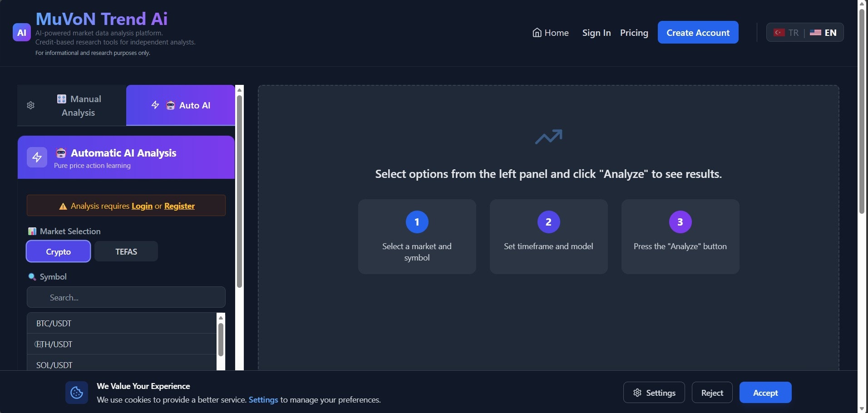Click the lightning icon in Automatic AI Analysis header
The image size is (868, 413).
click(x=37, y=157)
